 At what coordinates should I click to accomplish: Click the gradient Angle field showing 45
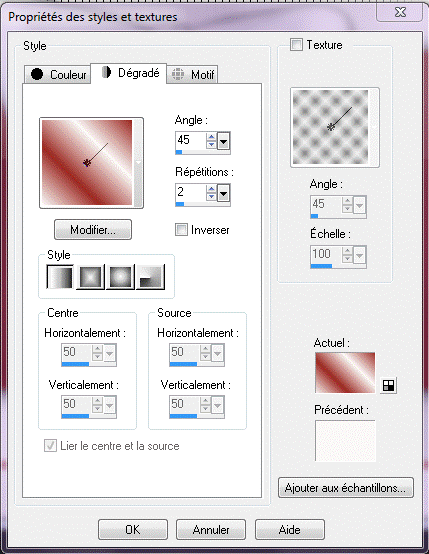click(x=191, y=140)
